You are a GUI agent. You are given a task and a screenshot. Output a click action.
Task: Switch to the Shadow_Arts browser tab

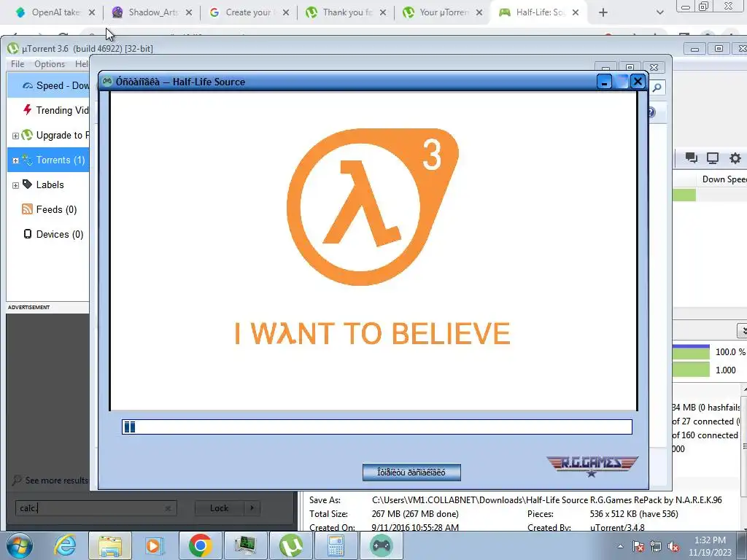click(x=152, y=12)
